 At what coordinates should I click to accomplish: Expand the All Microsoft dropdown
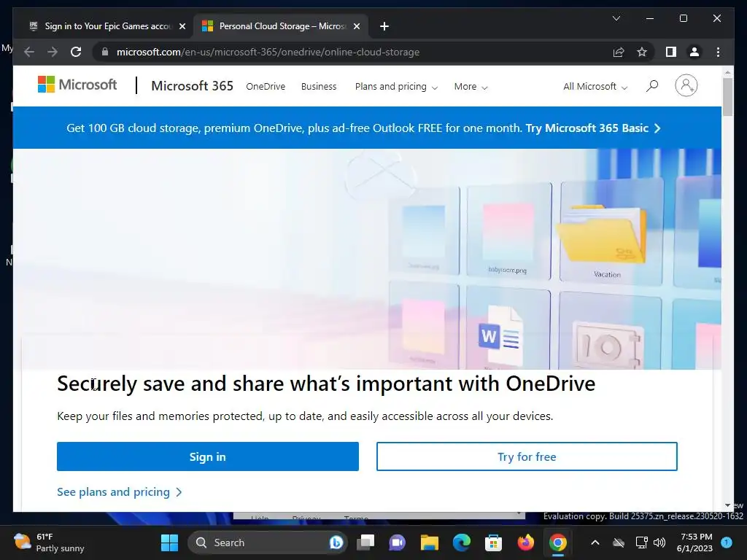click(595, 87)
